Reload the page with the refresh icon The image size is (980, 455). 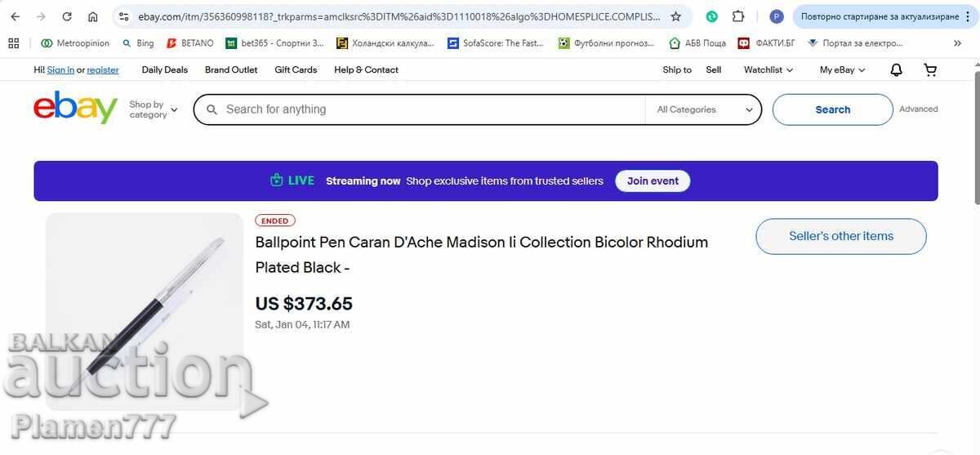tap(67, 16)
